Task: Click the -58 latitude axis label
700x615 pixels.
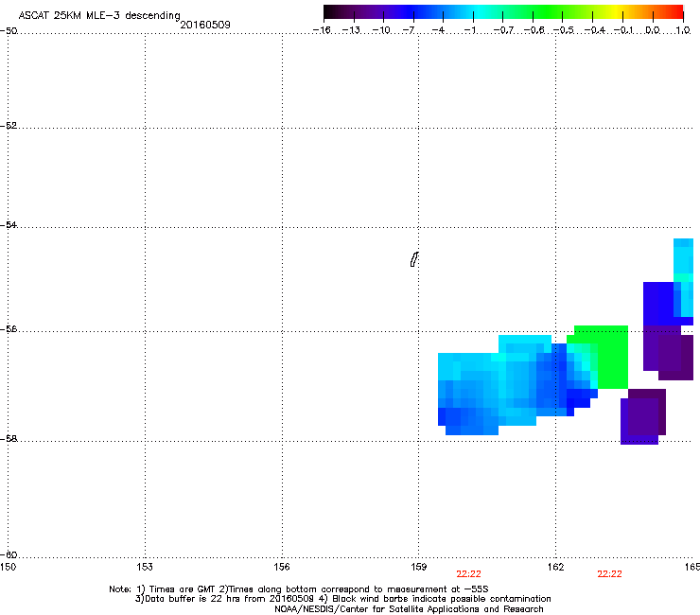Action: 9,439
